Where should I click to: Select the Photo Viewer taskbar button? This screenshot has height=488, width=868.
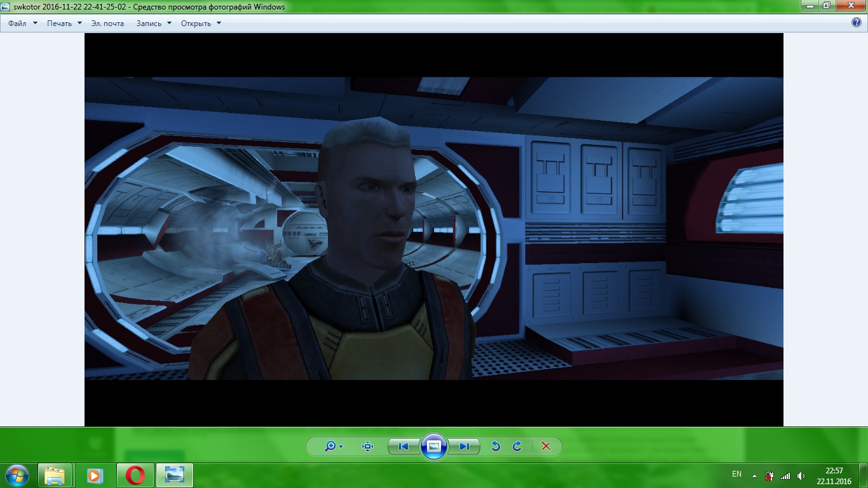tap(174, 475)
